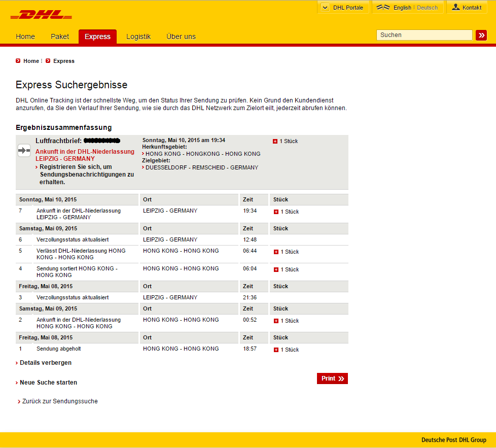Expand the 1 Stück plus in summary header

point(275,141)
